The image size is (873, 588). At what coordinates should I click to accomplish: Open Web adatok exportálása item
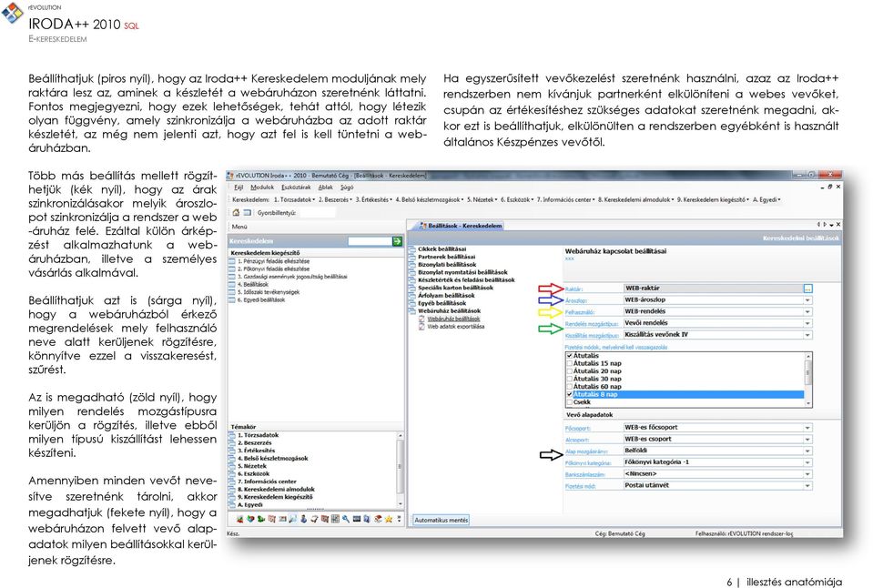(x=456, y=327)
